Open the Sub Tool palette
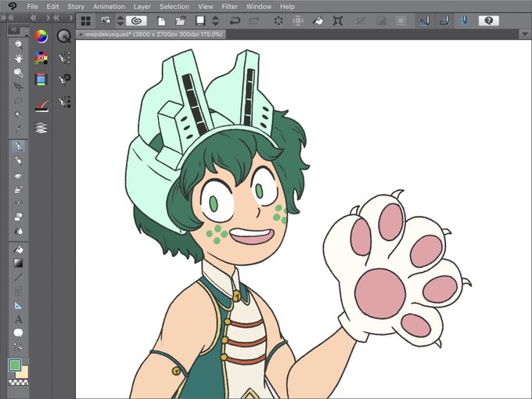 click(x=64, y=58)
